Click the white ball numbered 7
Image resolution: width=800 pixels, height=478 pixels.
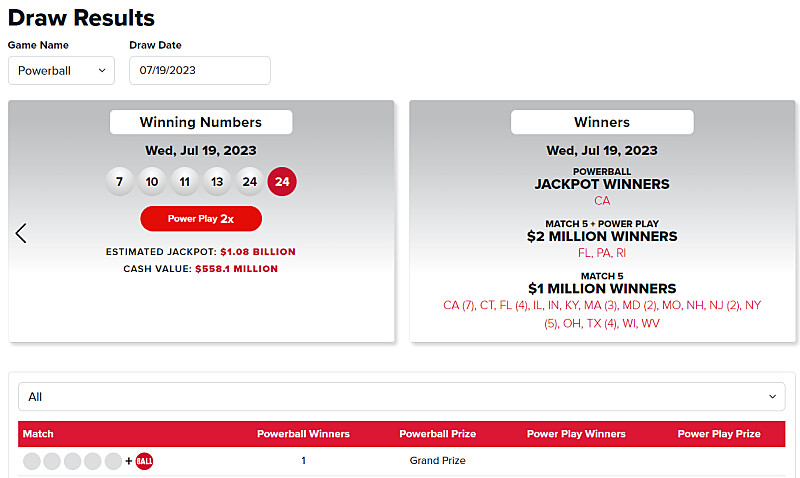(x=120, y=182)
